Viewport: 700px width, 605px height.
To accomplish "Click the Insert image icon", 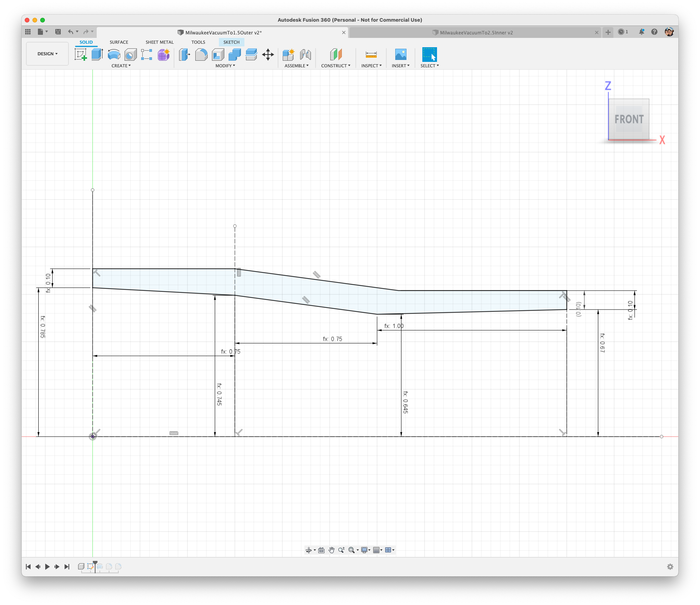I will click(x=401, y=55).
